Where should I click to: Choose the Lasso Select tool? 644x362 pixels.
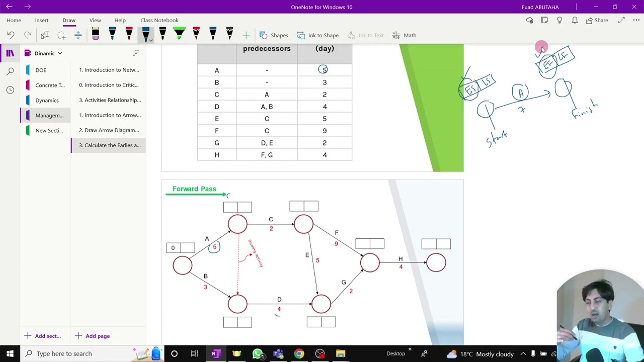(x=61, y=35)
